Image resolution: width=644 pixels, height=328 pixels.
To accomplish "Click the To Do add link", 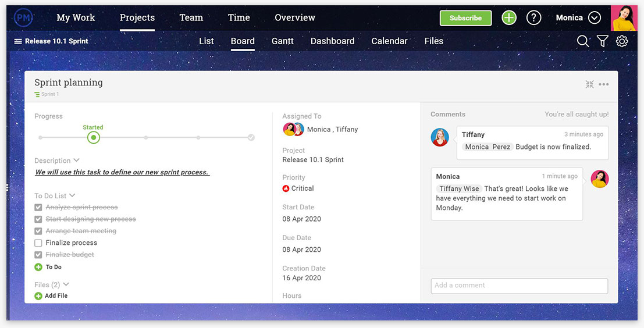I will 54,267.
